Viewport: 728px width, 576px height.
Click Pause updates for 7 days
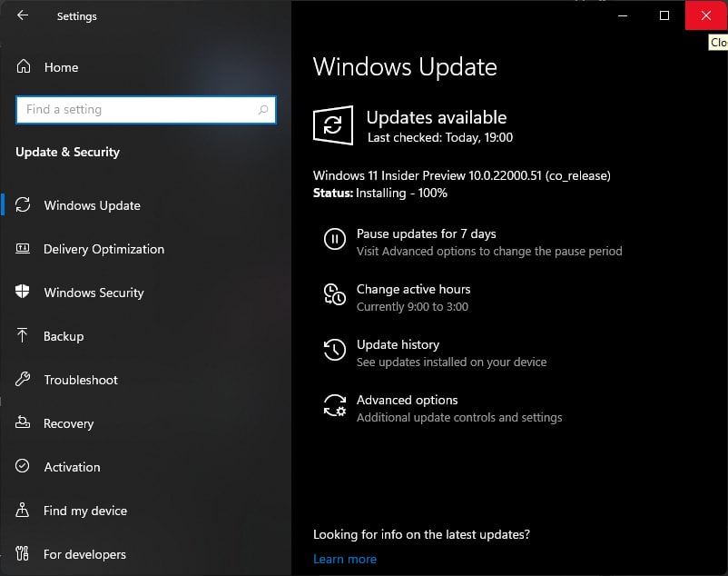coord(426,233)
